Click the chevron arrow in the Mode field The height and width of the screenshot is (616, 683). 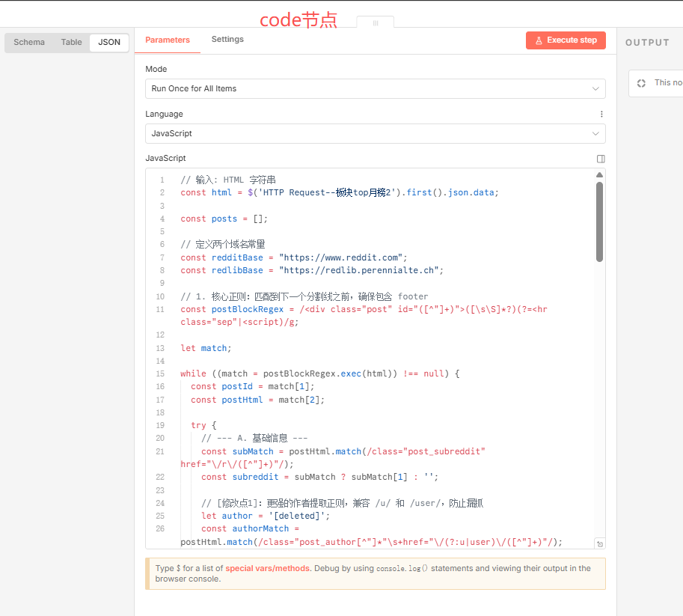[595, 88]
